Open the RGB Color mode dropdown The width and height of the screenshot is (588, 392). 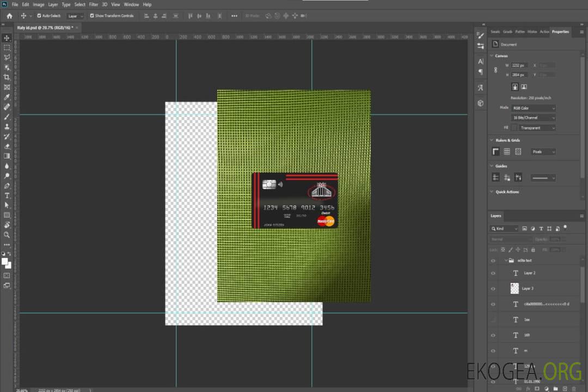[533, 108]
